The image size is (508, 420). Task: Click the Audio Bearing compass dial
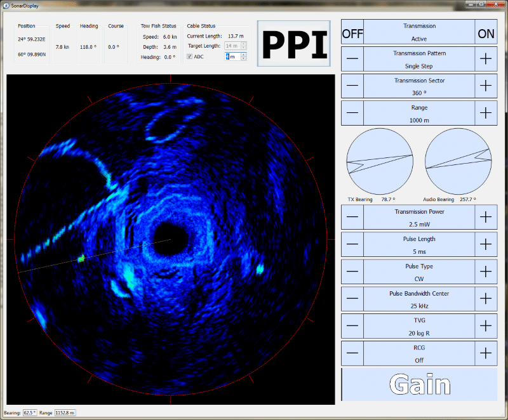pyautogui.click(x=458, y=162)
